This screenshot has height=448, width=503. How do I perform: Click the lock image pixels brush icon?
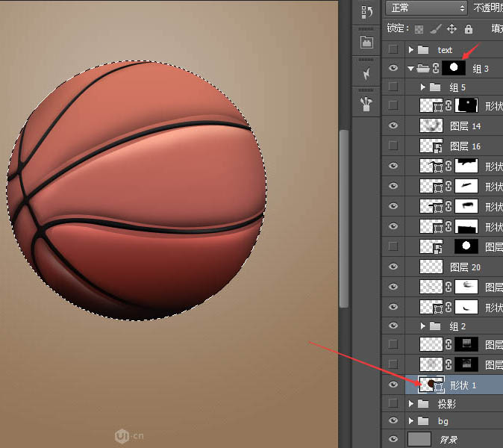435,29
